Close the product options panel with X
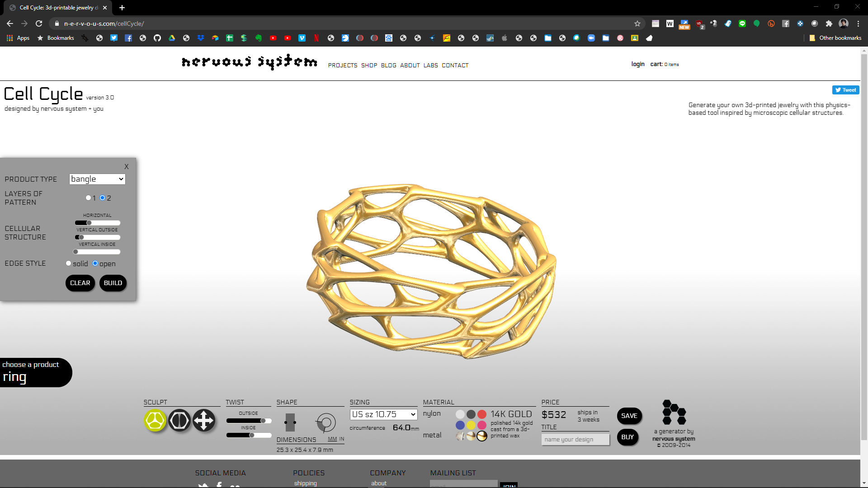 (x=127, y=167)
